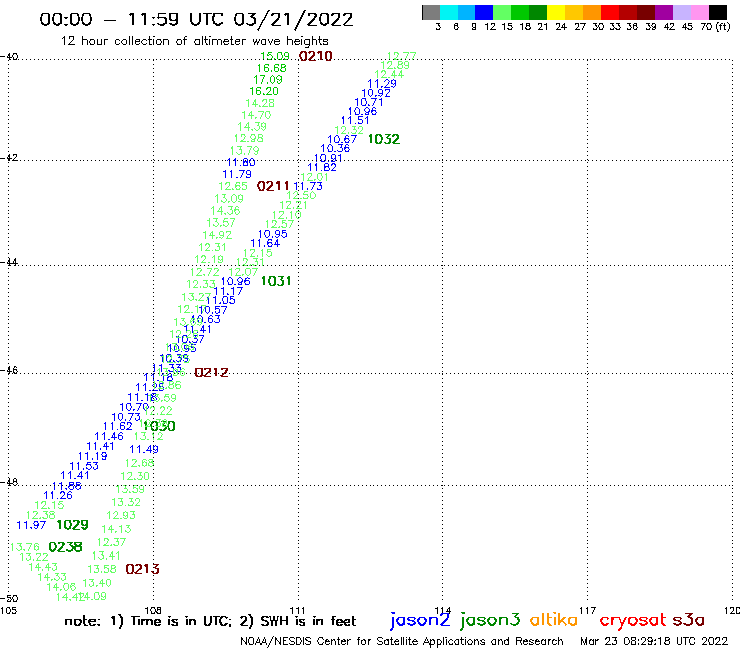Click the 13.32 wave height value
The width and height of the screenshot is (740, 650).
coord(126,502)
